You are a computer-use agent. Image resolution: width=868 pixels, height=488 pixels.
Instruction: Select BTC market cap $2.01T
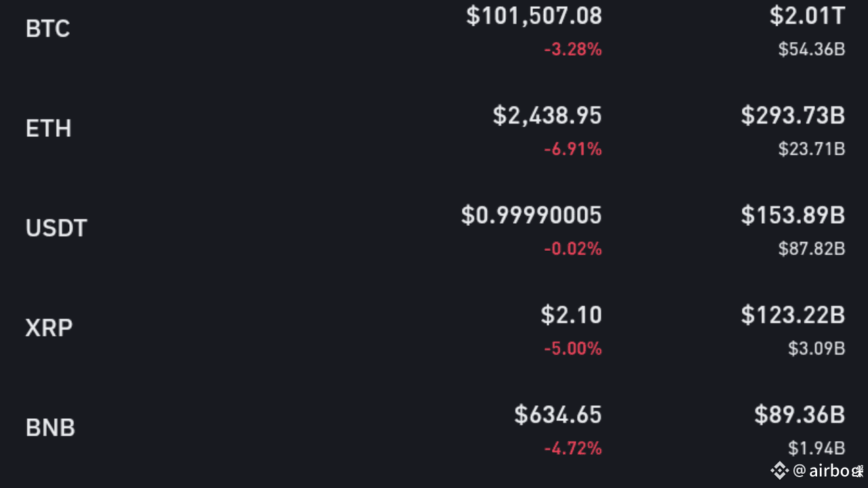[x=807, y=16]
